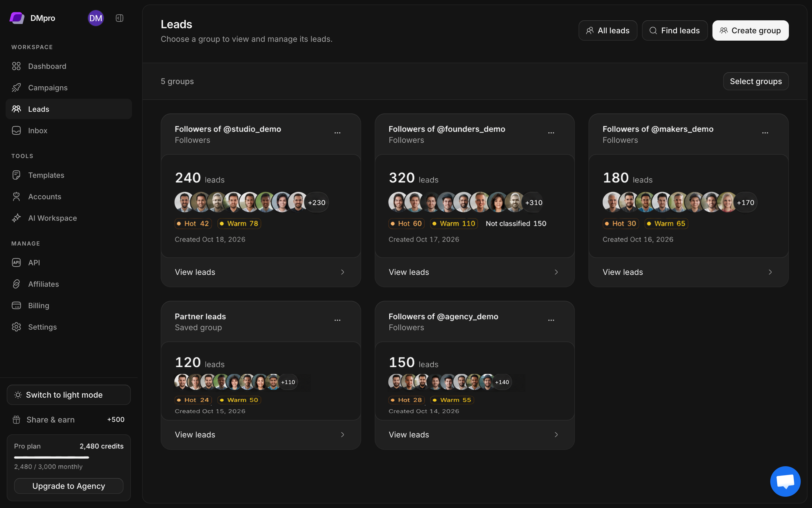812x508 pixels.
Task: Click the DM avatar badge
Action: (96, 18)
